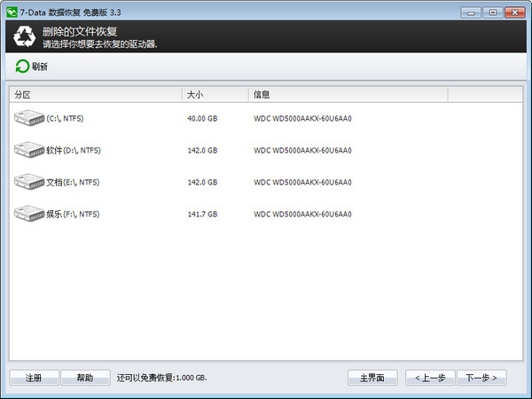Click the 娱乐 F:\ drive icon
The width and height of the screenshot is (532, 399).
pos(29,214)
